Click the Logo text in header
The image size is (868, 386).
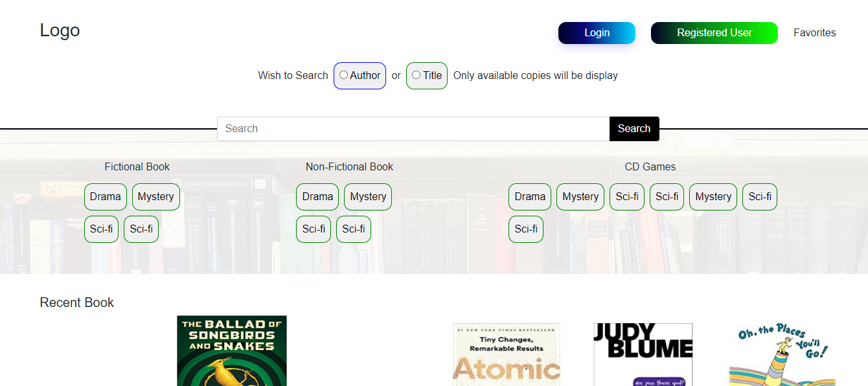coord(60,30)
